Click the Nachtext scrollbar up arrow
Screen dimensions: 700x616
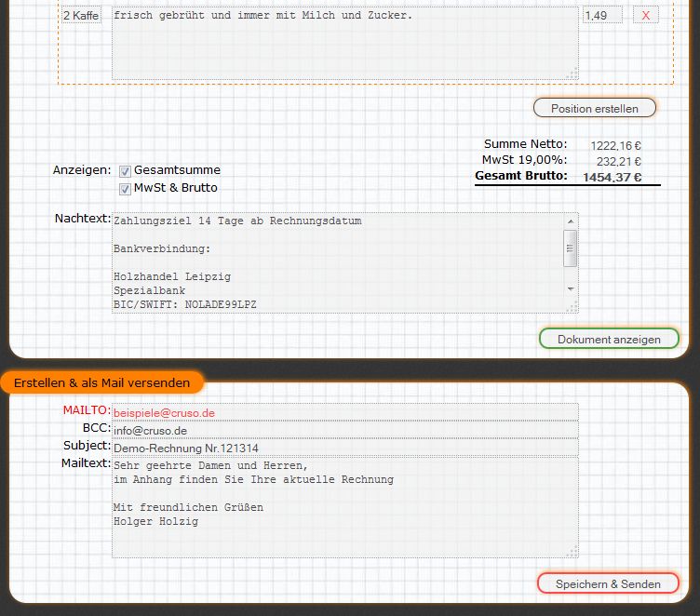(x=571, y=221)
